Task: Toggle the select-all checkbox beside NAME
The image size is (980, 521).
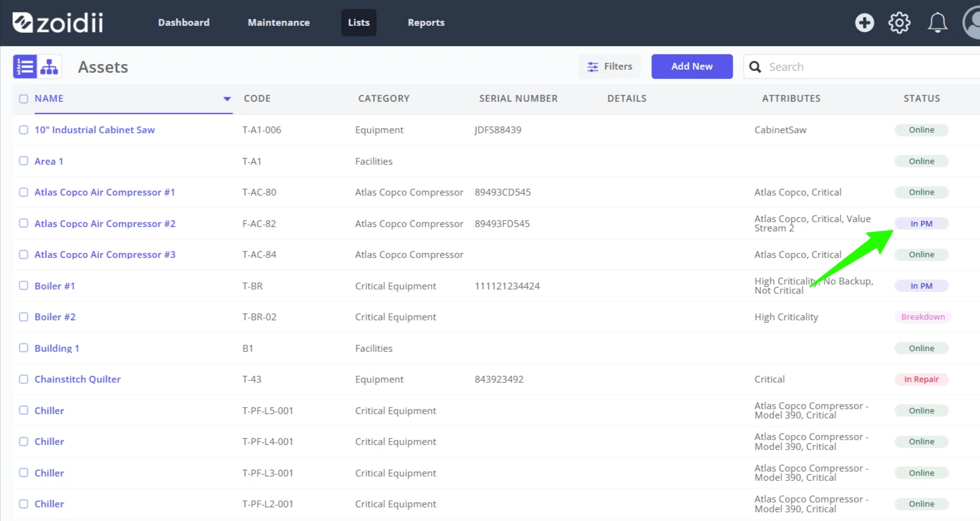Action: point(23,99)
